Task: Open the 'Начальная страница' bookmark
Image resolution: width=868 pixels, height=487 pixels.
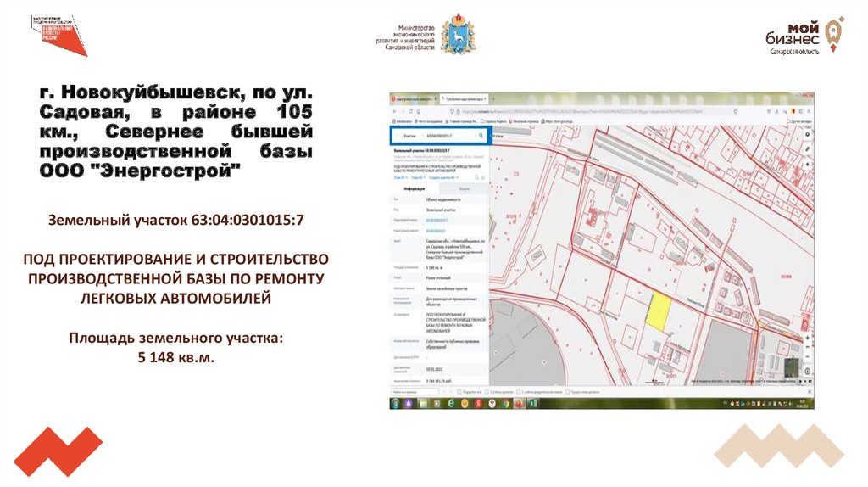Action: coord(524,121)
